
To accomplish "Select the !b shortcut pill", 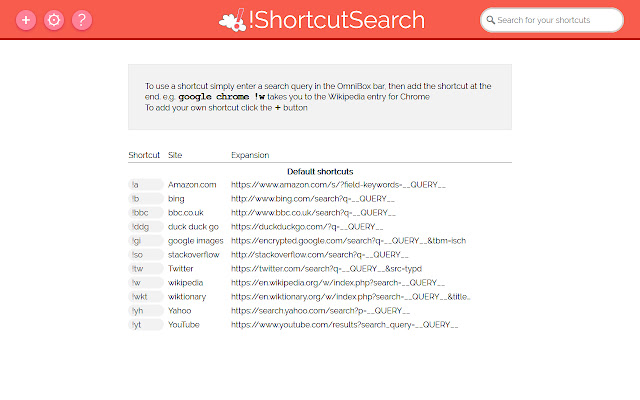I will click(146, 199).
